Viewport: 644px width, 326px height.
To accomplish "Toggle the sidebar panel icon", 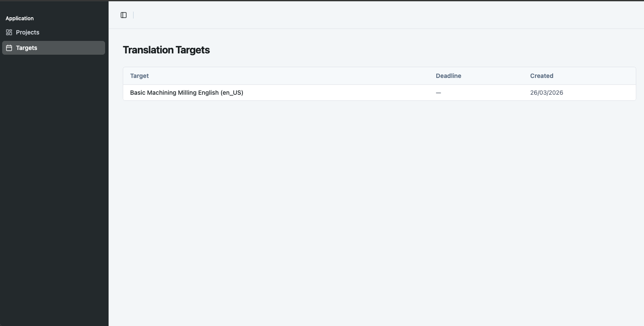I will click(124, 15).
